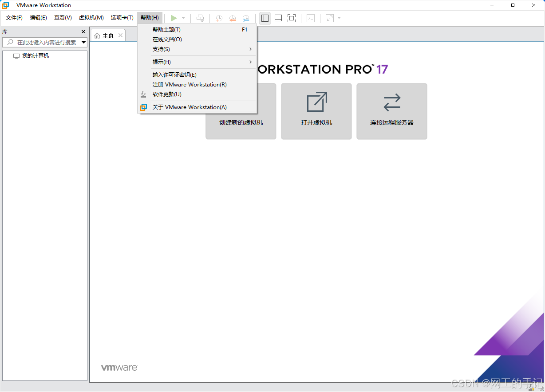
Task: Click the open-VM arrow box icon
Action: [x=317, y=102]
